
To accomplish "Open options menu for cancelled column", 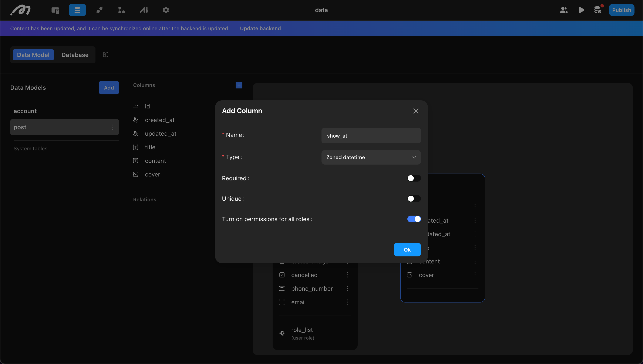I will [347, 275].
